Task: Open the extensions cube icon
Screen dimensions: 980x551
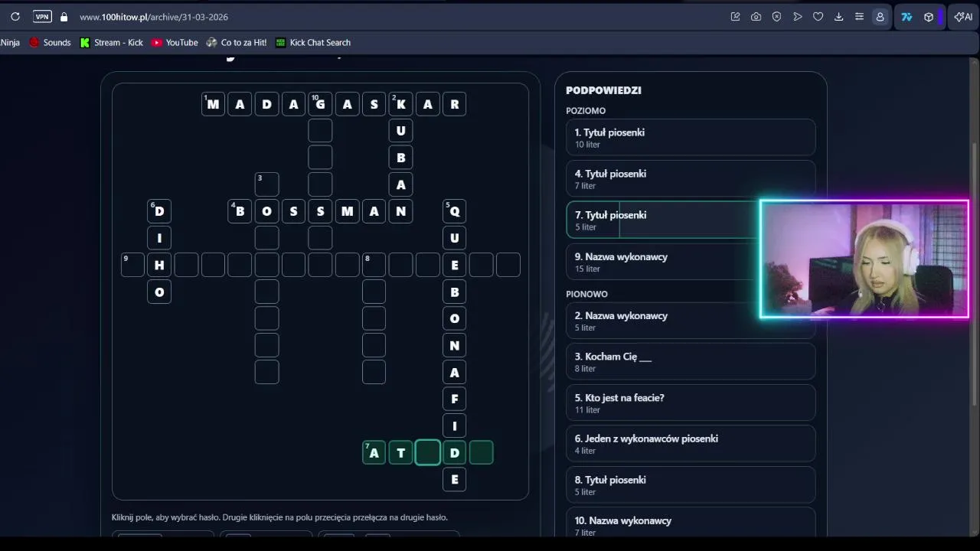Action: [x=929, y=17]
